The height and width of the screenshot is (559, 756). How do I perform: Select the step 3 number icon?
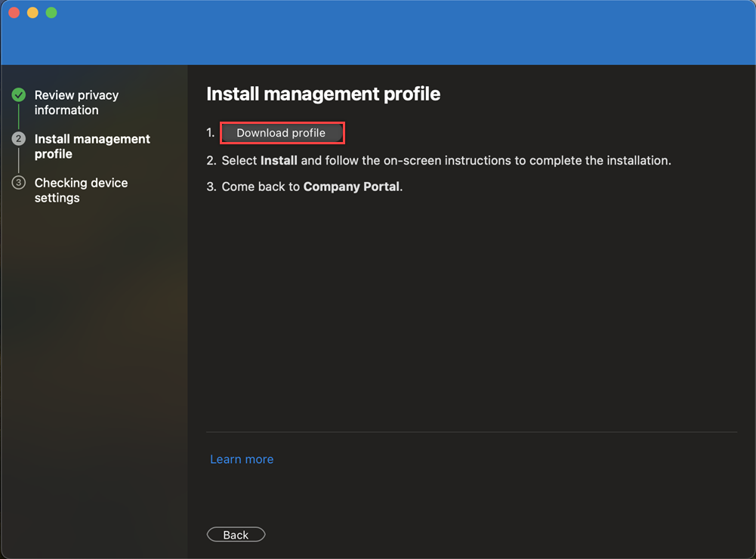click(x=19, y=183)
